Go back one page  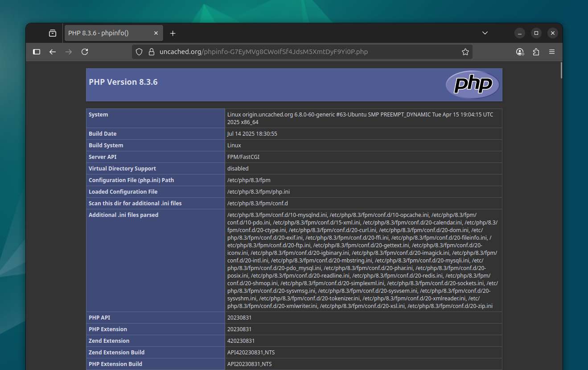pyautogui.click(x=53, y=52)
